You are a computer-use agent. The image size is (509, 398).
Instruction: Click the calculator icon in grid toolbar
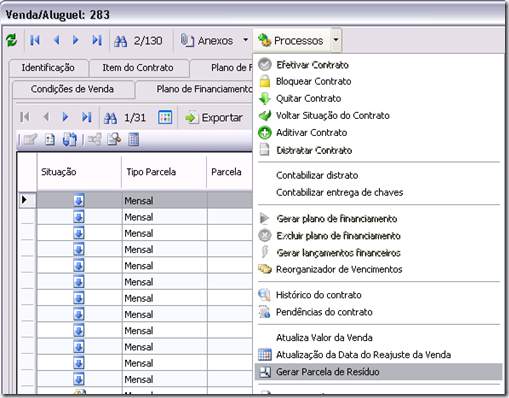(x=134, y=140)
